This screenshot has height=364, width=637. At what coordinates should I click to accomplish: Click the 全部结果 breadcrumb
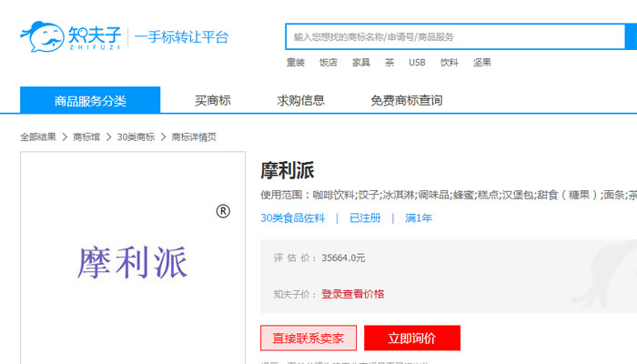(x=38, y=136)
